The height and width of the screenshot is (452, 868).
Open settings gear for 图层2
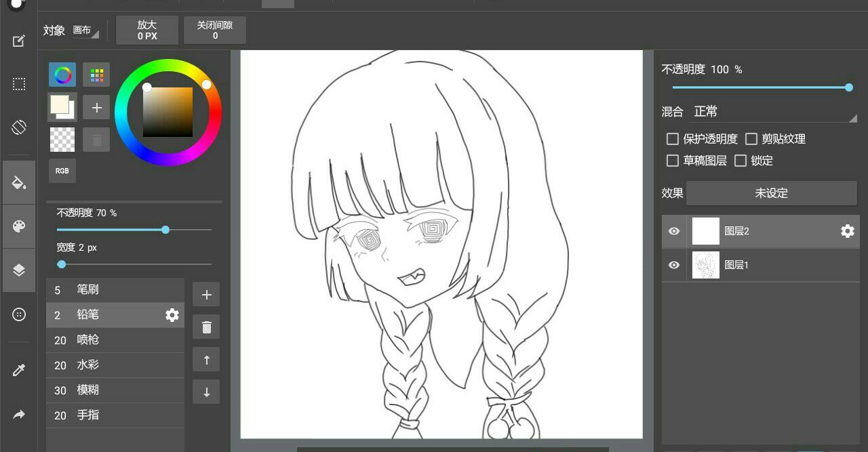pyautogui.click(x=847, y=231)
